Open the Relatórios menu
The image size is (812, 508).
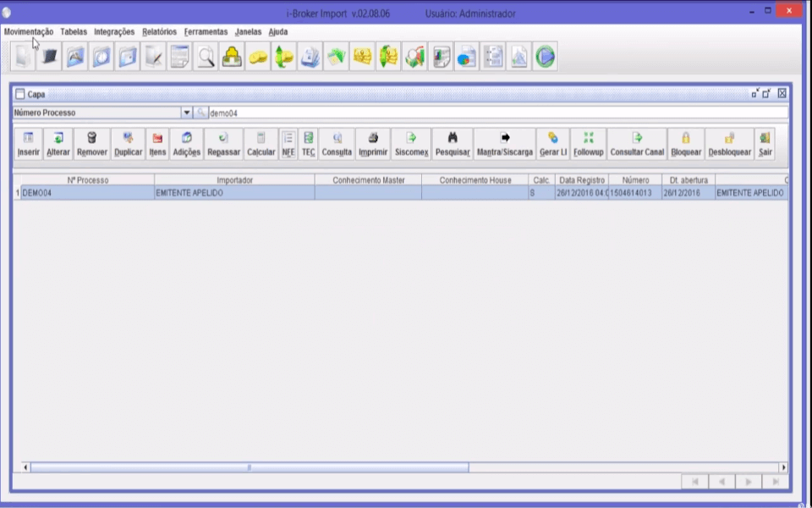pyautogui.click(x=159, y=31)
